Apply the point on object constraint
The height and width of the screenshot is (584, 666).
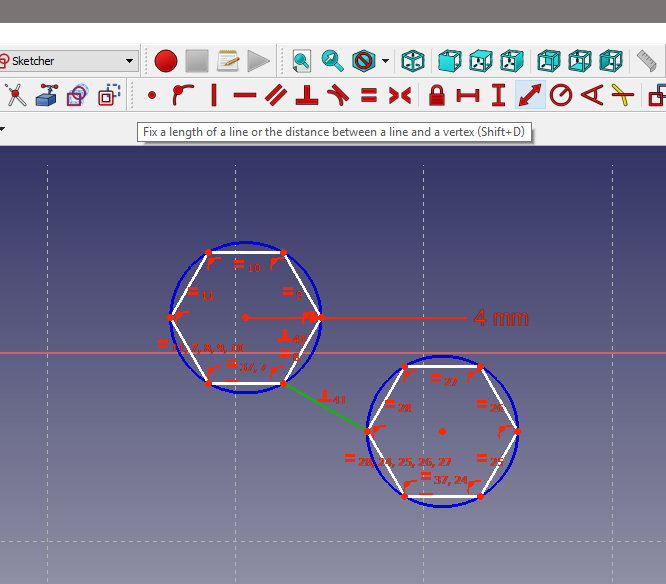tap(183, 95)
